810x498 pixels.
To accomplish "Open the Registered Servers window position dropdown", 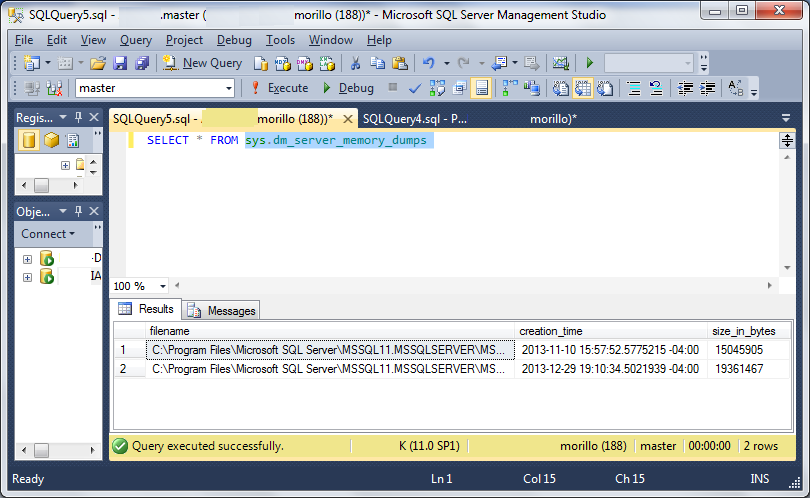I will pyautogui.click(x=63, y=117).
